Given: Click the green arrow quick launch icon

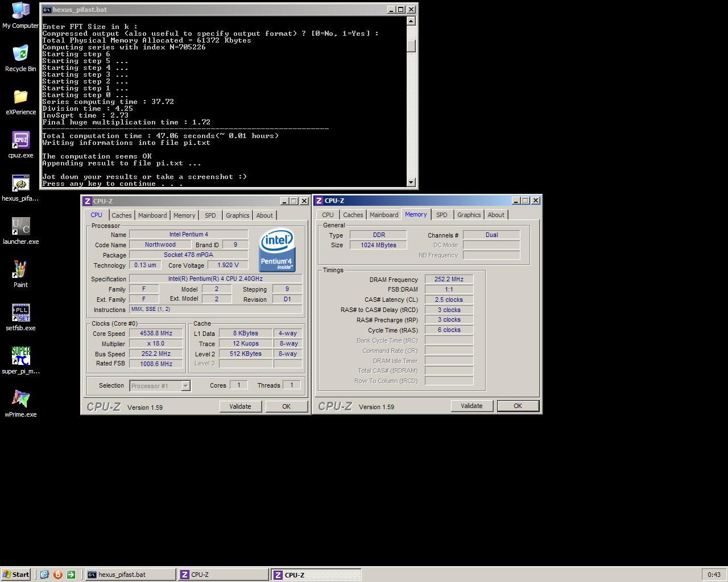Looking at the screenshot, I should (x=71, y=575).
